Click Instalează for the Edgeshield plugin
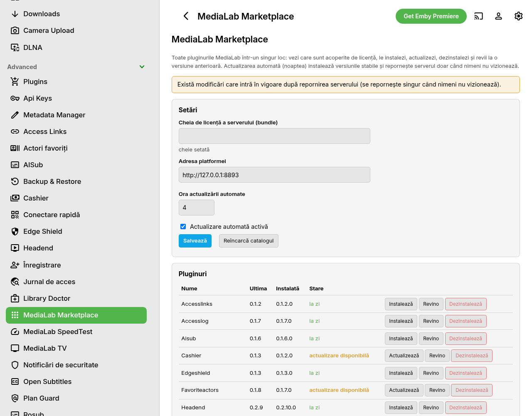This screenshot has height=416, width=532. (401, 373)
